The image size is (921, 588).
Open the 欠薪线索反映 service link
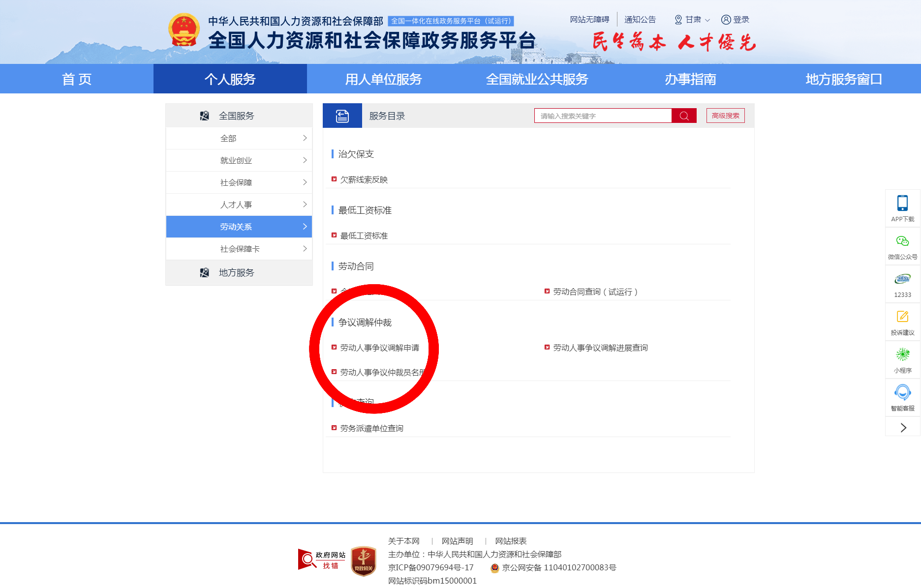[x=364, y=180]
